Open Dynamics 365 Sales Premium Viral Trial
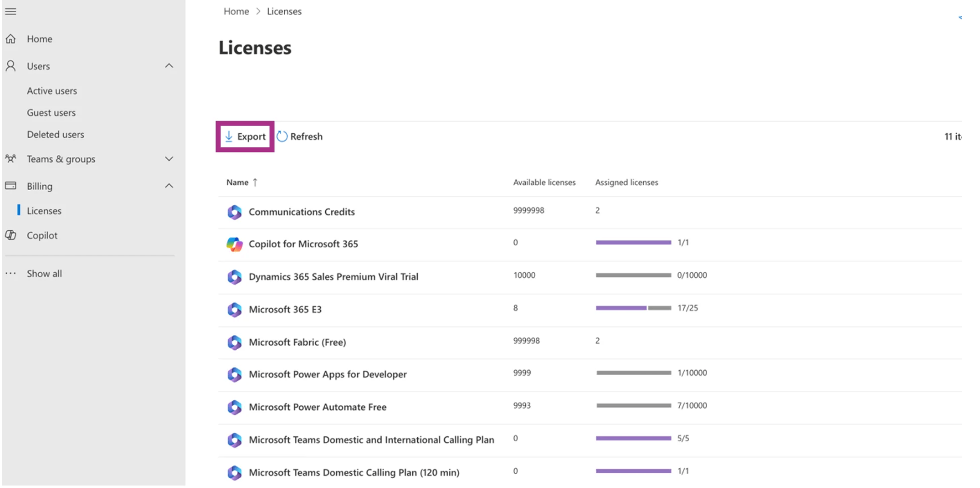This screenshot has height=488, width=980. pyautogui.click(x=333, y=276)
